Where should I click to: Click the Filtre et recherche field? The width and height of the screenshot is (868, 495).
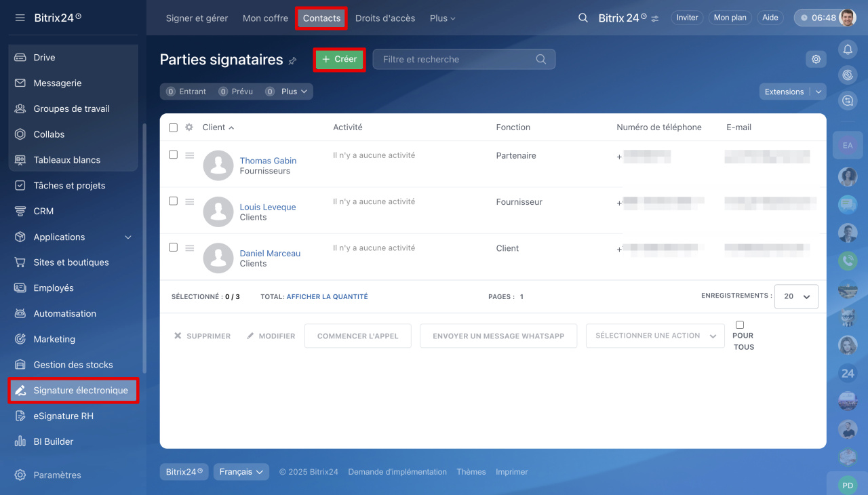(454, 59)
